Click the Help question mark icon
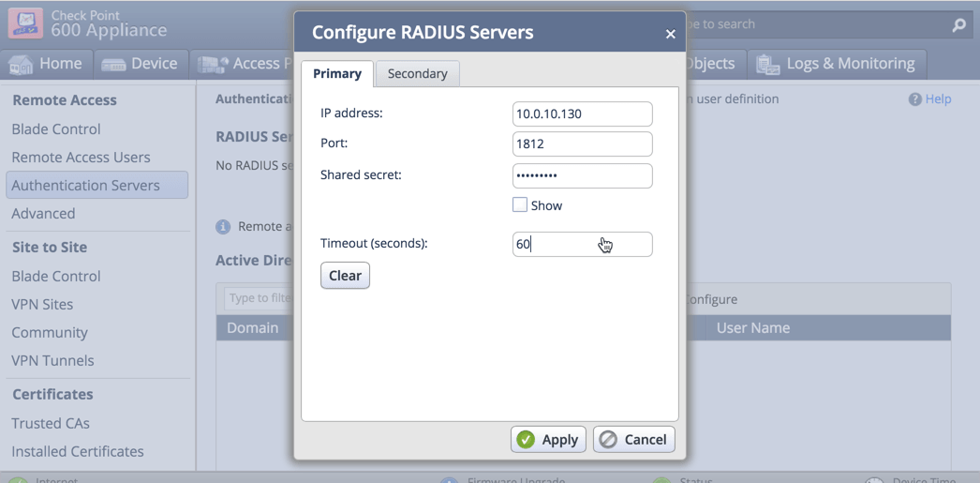 click(x=915, y=99)
